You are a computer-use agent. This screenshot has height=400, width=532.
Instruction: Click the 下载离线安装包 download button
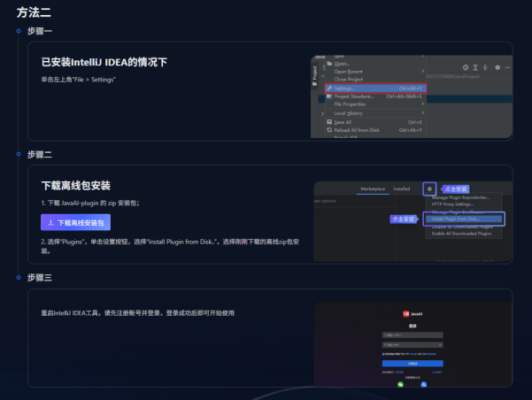(75, 222)
